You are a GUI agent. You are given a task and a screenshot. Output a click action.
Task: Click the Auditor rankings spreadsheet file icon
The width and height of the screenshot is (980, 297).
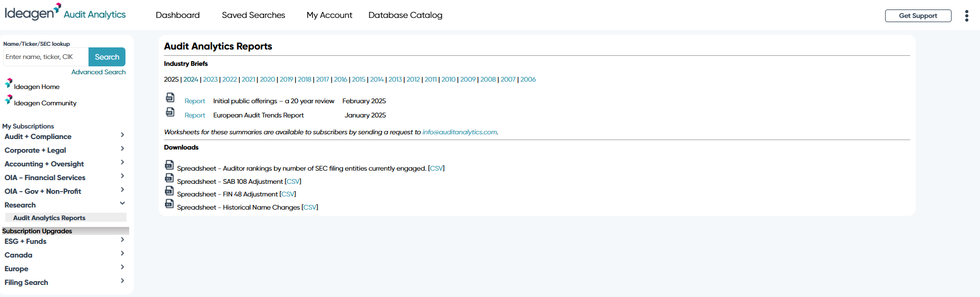169,165
